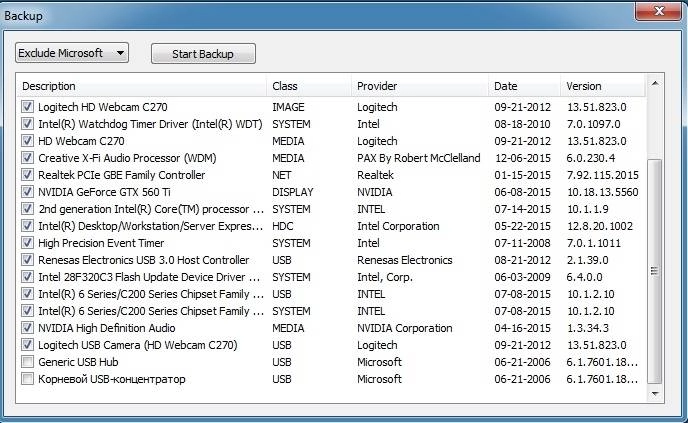
Task: Open the Exclude Microsoft dropdown
Action: [72, 53]
